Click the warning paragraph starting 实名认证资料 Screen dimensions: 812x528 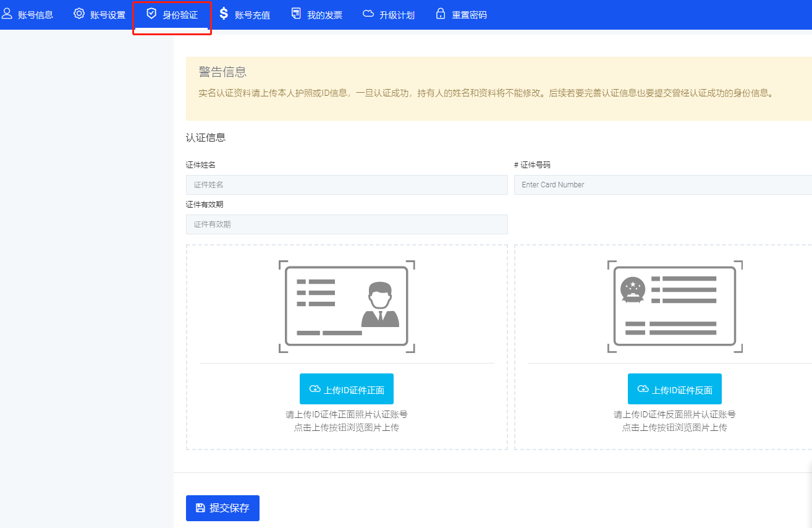486,93
